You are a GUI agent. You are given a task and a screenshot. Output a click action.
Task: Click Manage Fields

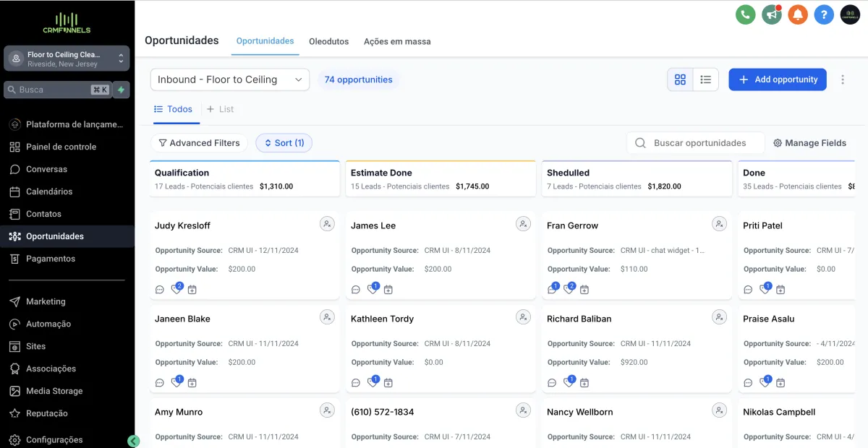click(809, 143)
